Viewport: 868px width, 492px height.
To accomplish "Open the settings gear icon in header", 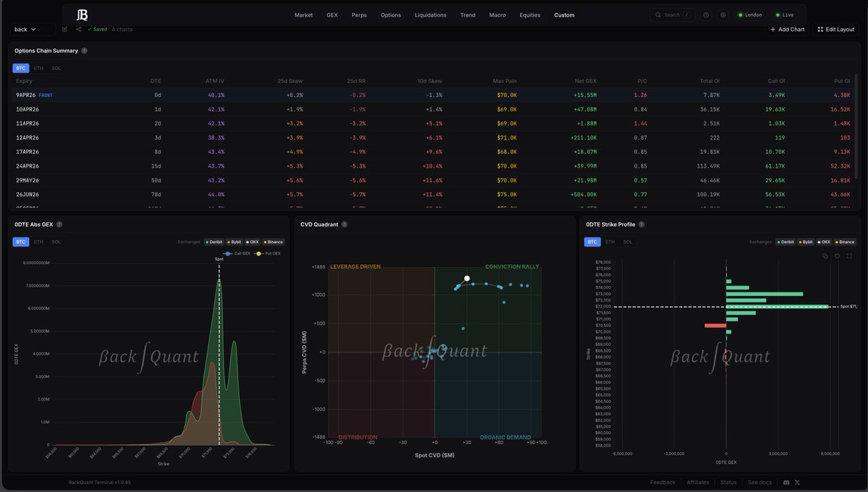I will tap(723, 14).
